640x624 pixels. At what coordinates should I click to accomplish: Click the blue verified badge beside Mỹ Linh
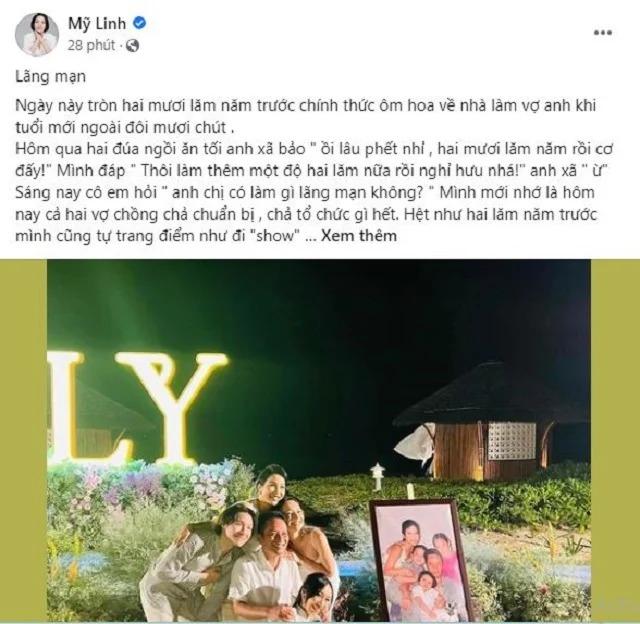click(x=140, y=23)
